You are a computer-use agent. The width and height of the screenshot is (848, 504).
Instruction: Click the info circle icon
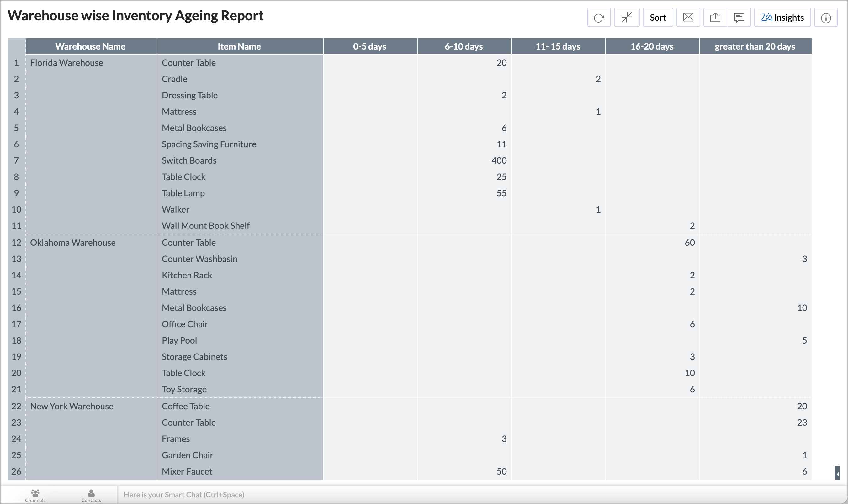[825, 18]
